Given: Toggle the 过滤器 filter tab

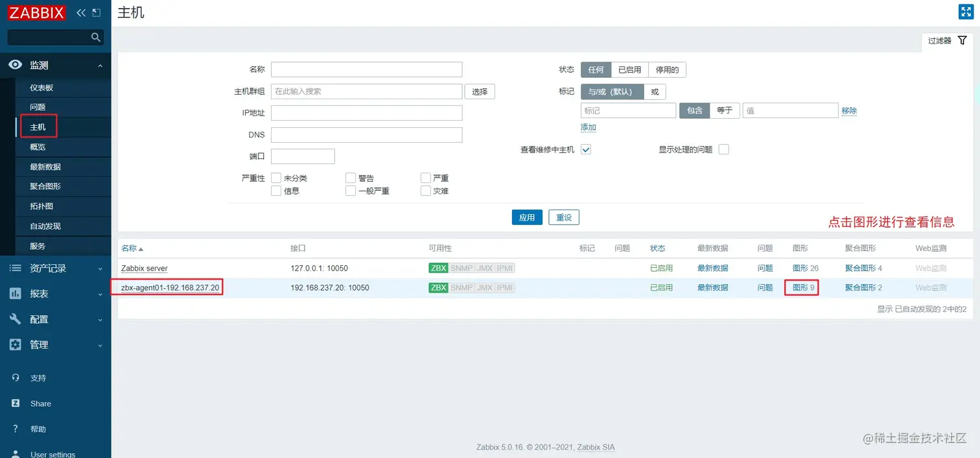Looking at the screenshot, I should (947, 41).
